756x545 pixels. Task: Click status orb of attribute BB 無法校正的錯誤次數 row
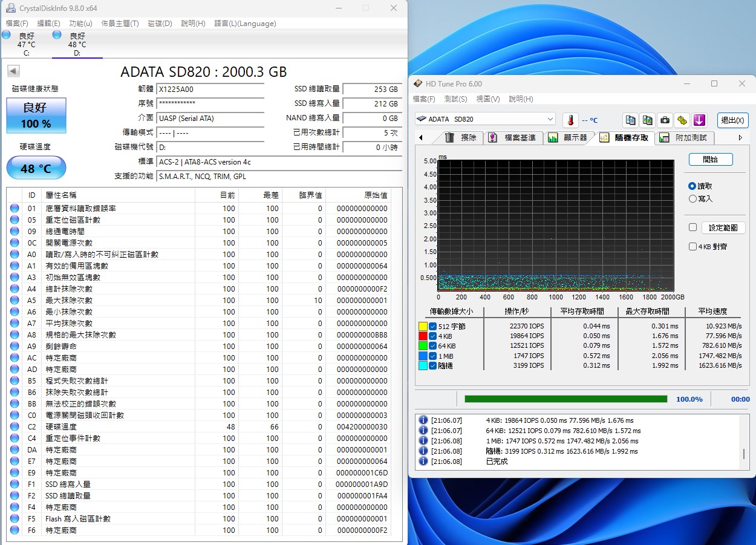click(14, 403)
